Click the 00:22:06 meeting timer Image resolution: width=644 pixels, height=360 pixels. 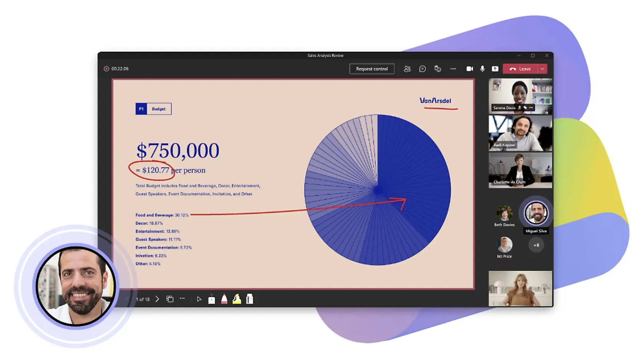(x=120, y=69)
